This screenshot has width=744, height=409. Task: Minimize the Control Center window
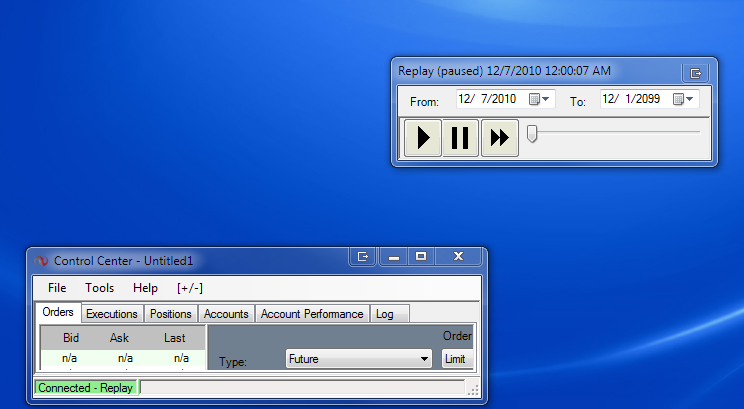(x=393, y=257)
